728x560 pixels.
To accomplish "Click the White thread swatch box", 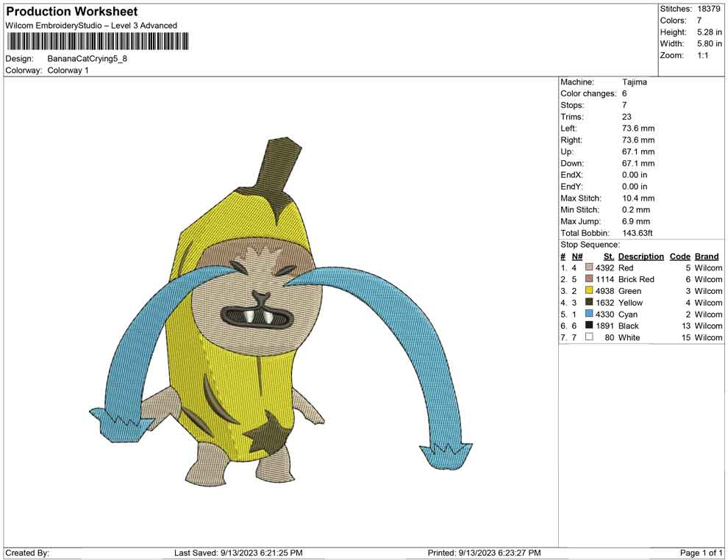I will coord(589,337).
